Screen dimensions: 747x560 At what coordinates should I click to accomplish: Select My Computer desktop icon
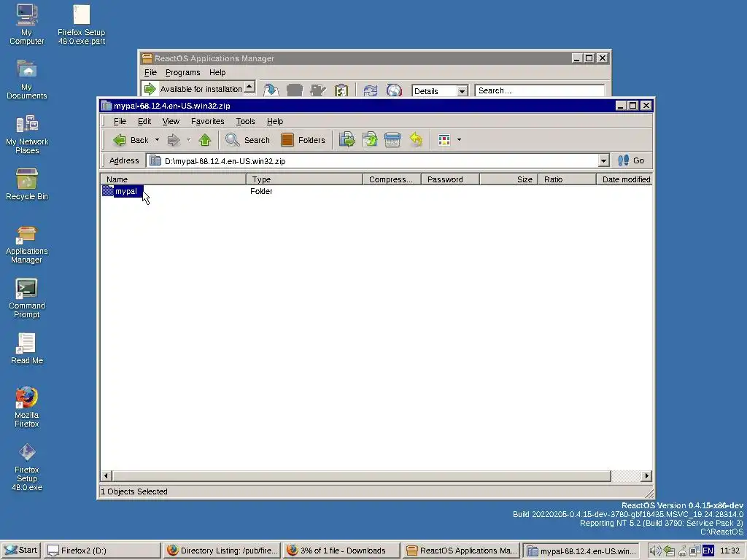[27, 24]
